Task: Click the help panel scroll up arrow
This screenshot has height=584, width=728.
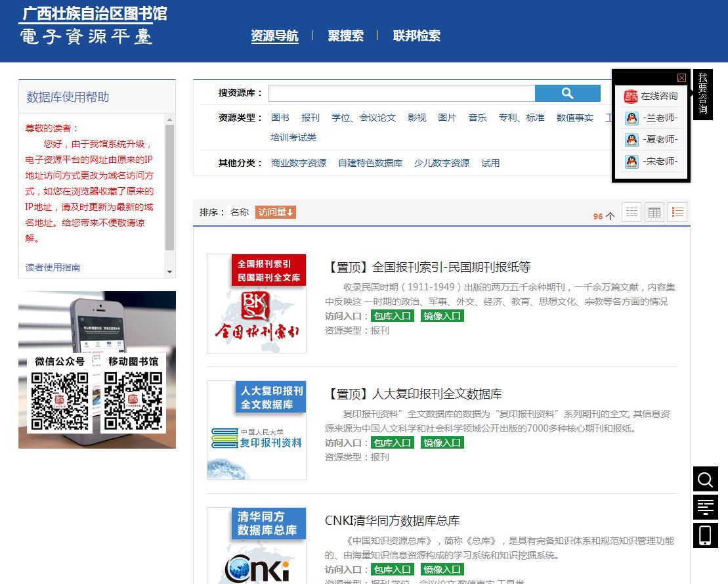Action: [169, 120]
